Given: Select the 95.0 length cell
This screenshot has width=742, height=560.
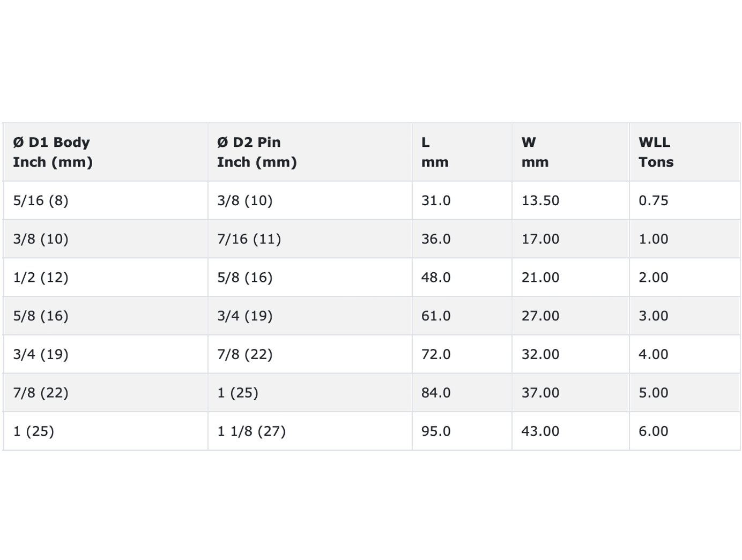Looking at the screenshot, I should tap(462, 431).
